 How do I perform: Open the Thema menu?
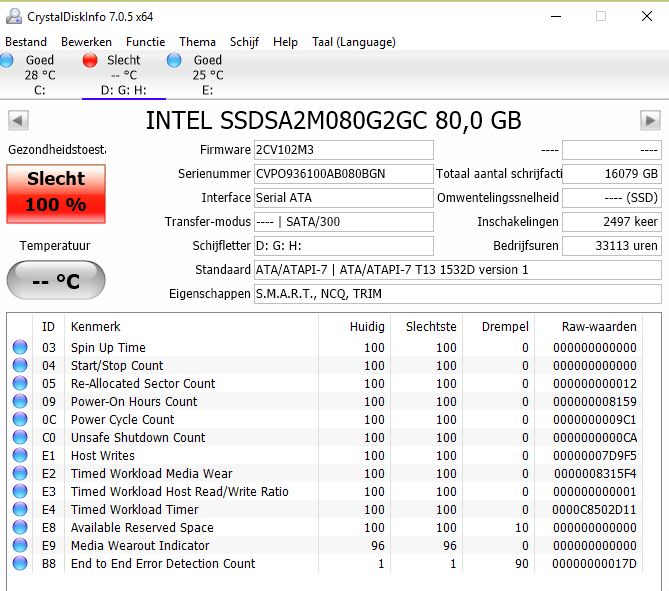pos(197,42)
